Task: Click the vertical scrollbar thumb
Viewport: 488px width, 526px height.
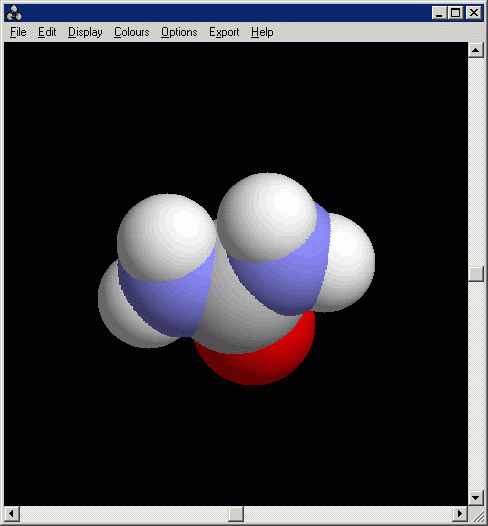Action: coord(476,274)
